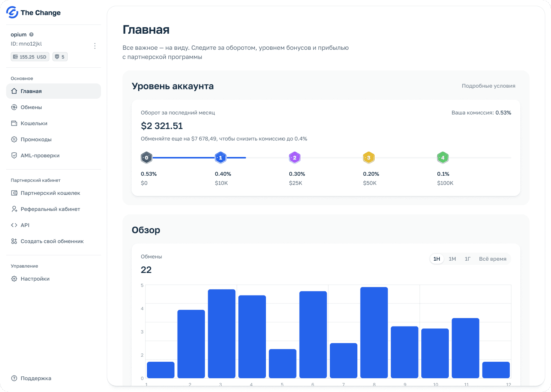
Task: Click the blue level 1 badge
Action: (x=220, y=158)
